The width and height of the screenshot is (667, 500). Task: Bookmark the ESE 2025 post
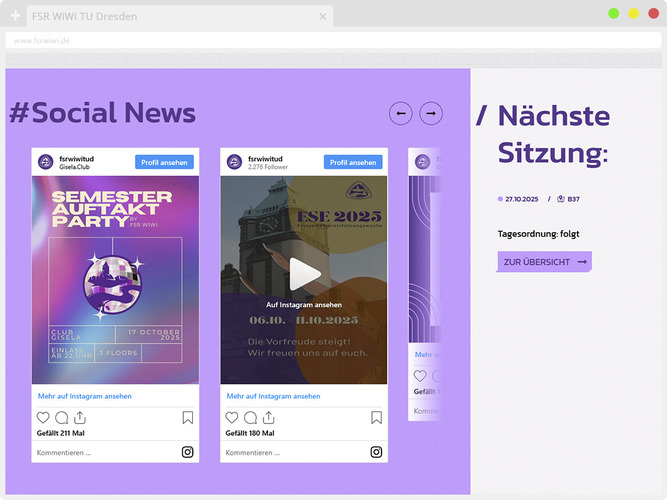click(x=376, y=417)
